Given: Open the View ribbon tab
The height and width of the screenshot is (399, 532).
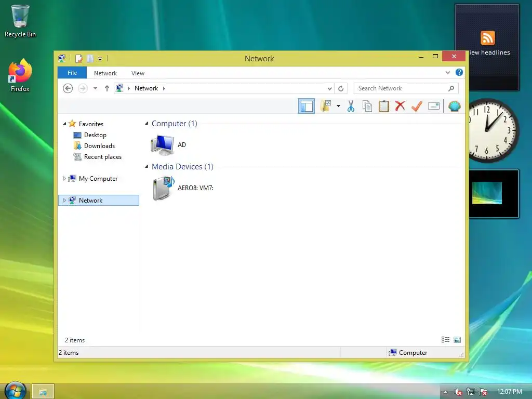Looking at the screenshot, I should (138, 73).
